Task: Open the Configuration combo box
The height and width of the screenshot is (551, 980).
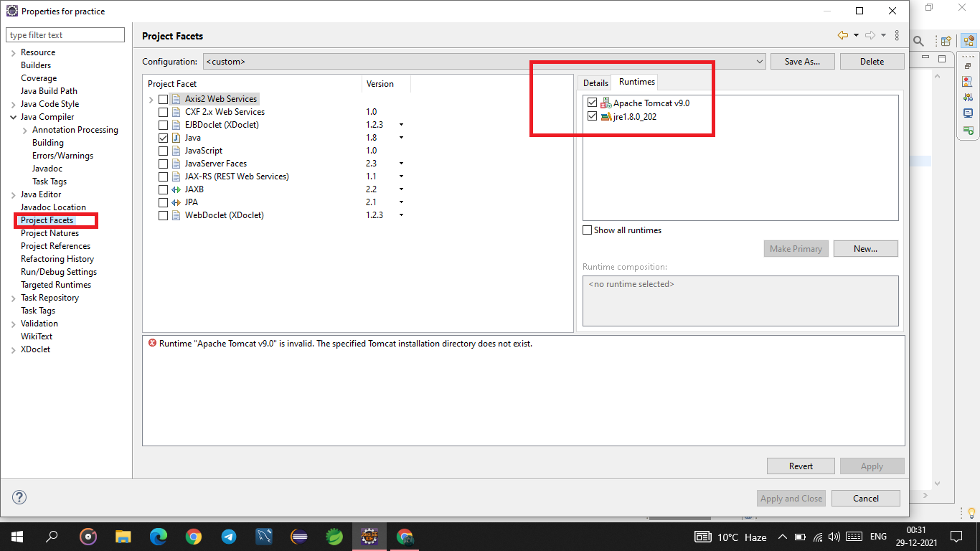Action: (x=484, y=62)
